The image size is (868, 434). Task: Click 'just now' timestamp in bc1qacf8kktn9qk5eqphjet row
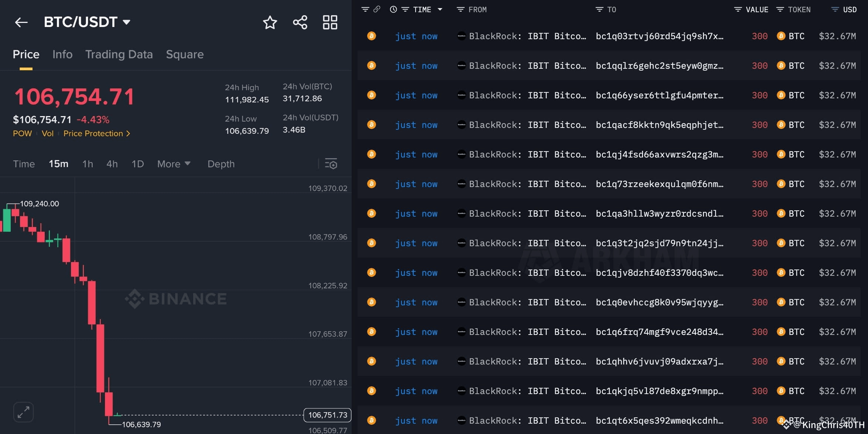click(x=416, y=125)
